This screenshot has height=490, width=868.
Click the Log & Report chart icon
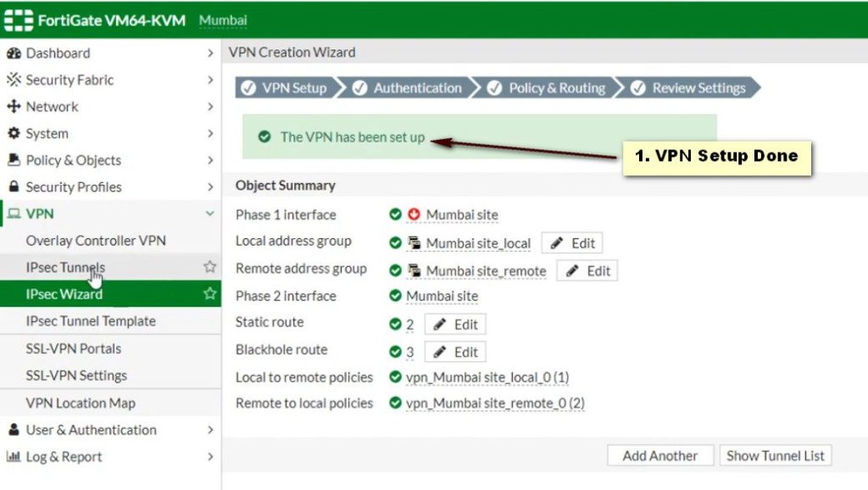coord(13,457)
